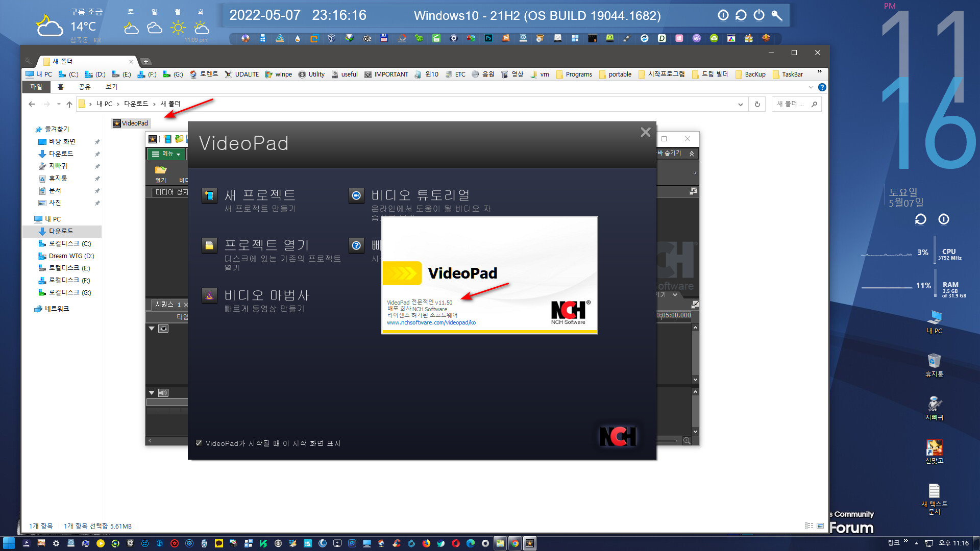Open Explorer help question mark icon

[822, 87]
